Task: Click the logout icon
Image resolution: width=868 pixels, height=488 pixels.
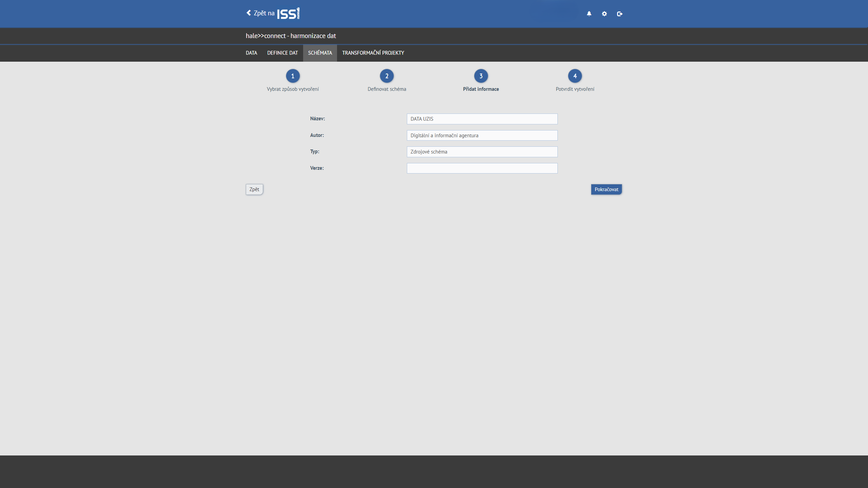Action: point(619,14)
